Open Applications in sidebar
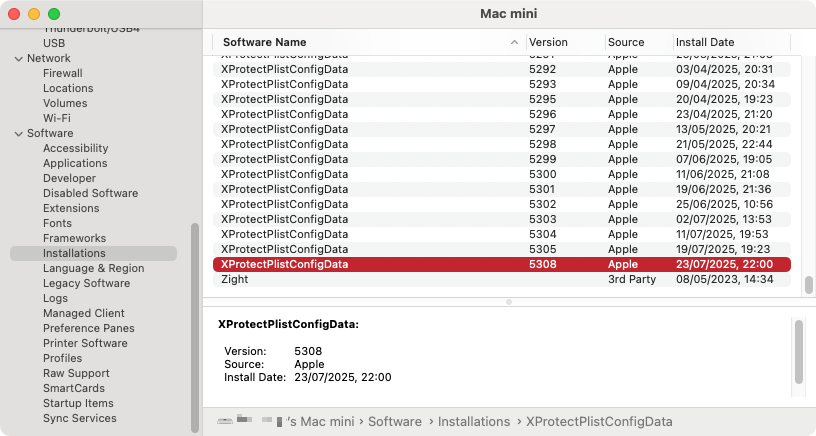816x436 pixels. click(75, 163)
